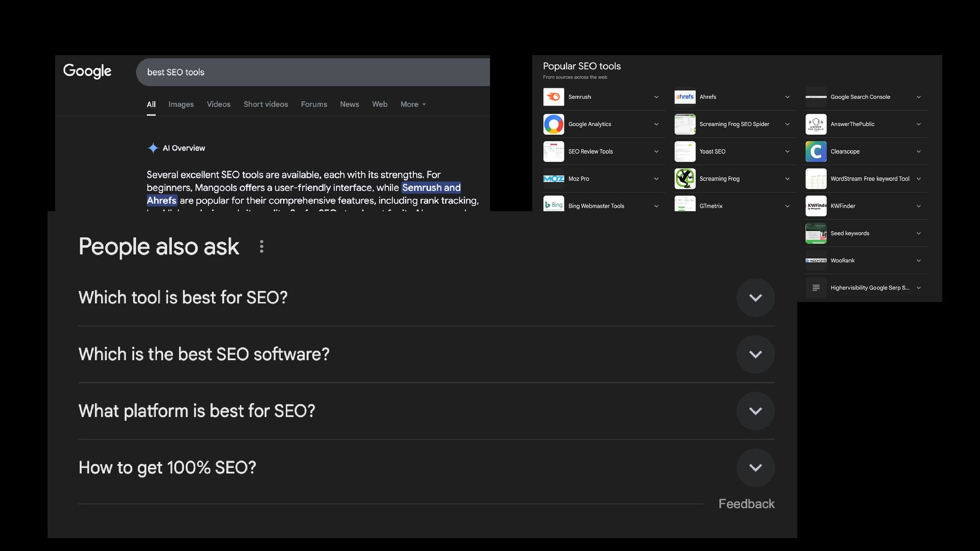Switch to the Images tab
Viewport: 980px width, 551px height.
(x=181, y=104)
